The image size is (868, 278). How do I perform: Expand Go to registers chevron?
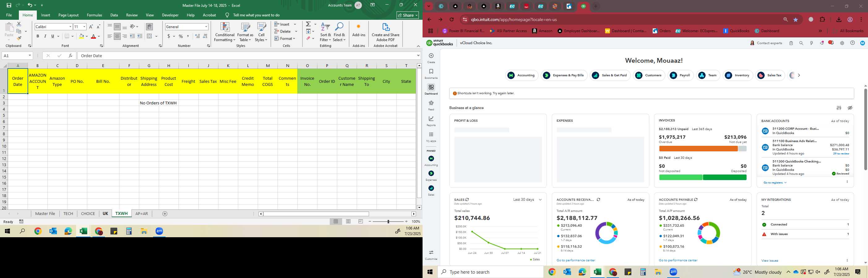785,183
